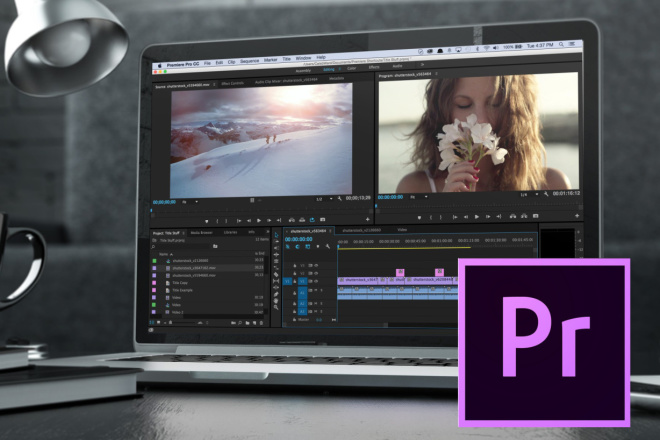The width and height of the screenshot is (660, 440).
Task: Step back one frame in Source monitor
Action: coord(249,220)
